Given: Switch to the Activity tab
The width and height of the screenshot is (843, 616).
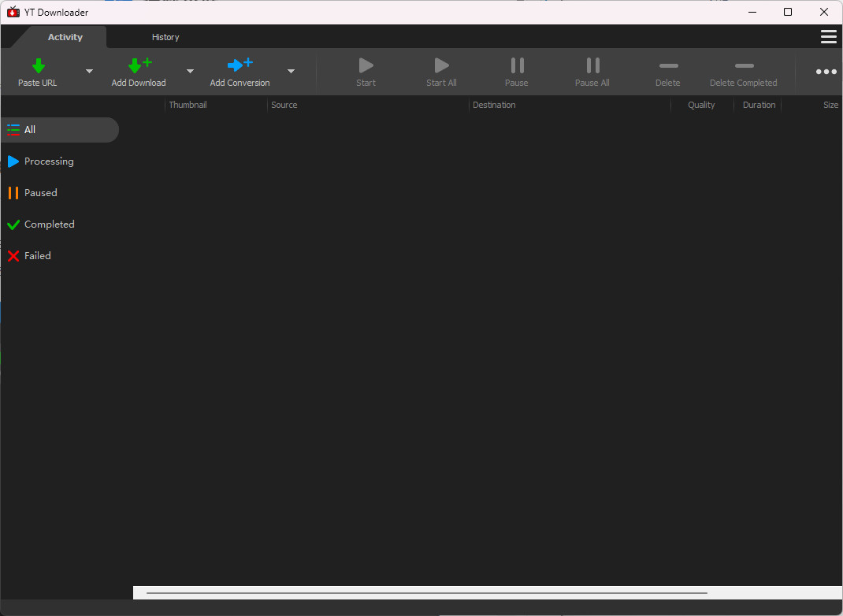Looking at the screenshot, I should (x=65, y=37).
